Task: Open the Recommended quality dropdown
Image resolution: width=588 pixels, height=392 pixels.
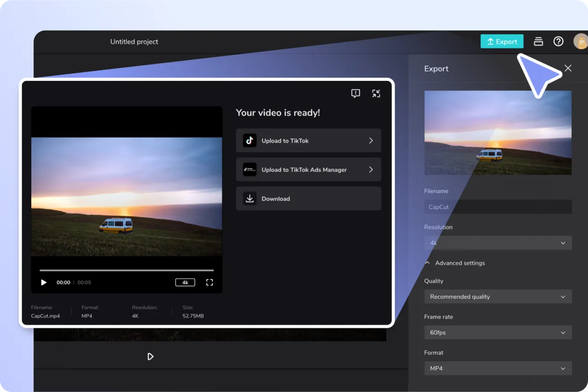Action: (498, 297)
